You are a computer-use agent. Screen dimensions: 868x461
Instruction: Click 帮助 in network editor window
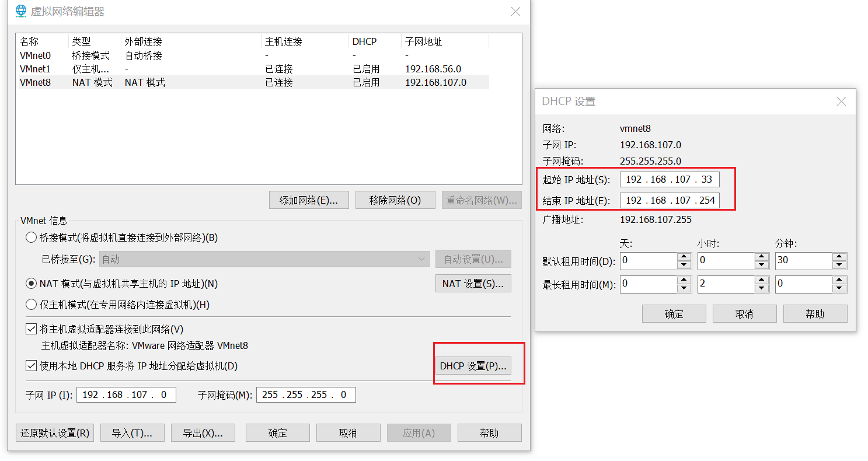(489, 433)
